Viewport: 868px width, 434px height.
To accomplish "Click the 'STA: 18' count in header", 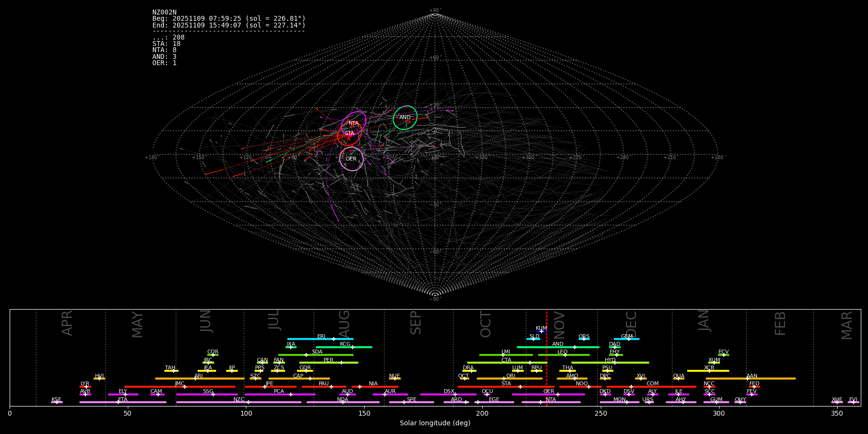I will click(166, 44).
